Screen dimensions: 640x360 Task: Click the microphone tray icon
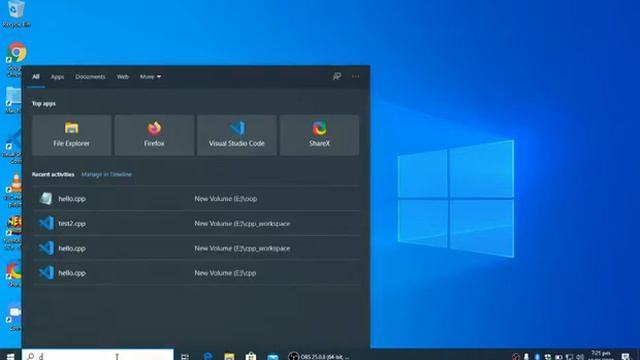coord(527,357)
